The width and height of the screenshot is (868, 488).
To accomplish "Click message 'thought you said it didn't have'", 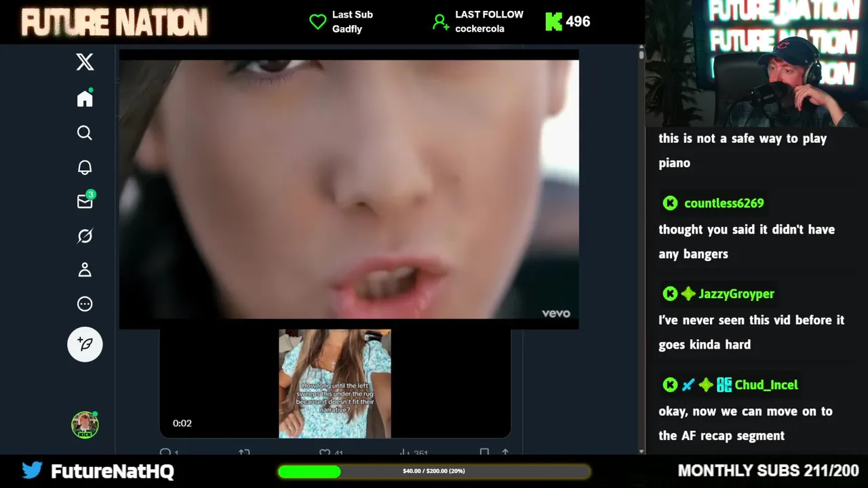I will [747, 242].
